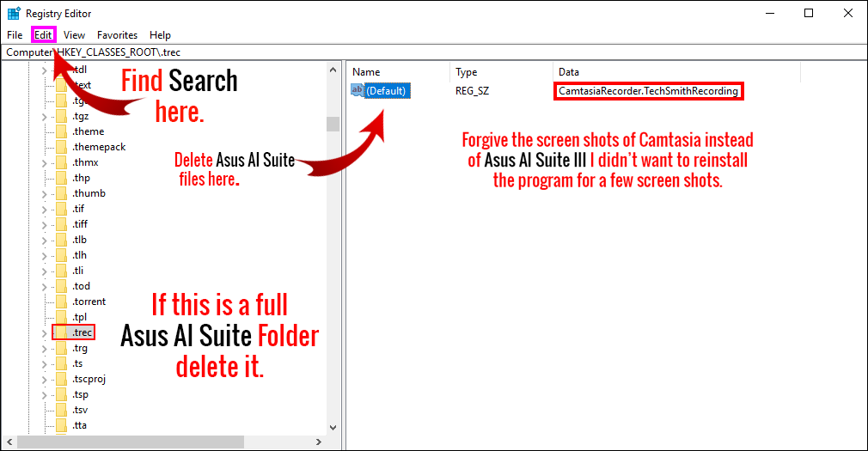Select the .tli key label
The image size is (868, 451).
(x=78, y=271)
